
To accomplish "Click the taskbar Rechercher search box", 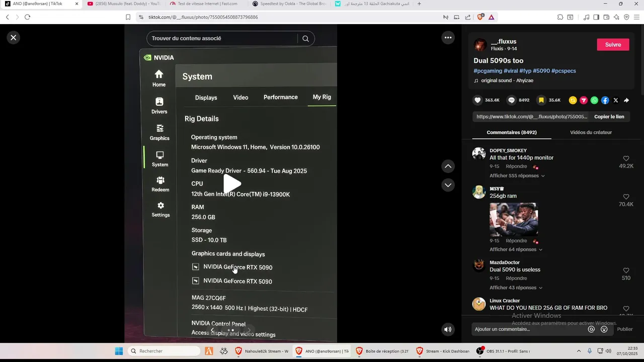I will click(x=164, y=351).
